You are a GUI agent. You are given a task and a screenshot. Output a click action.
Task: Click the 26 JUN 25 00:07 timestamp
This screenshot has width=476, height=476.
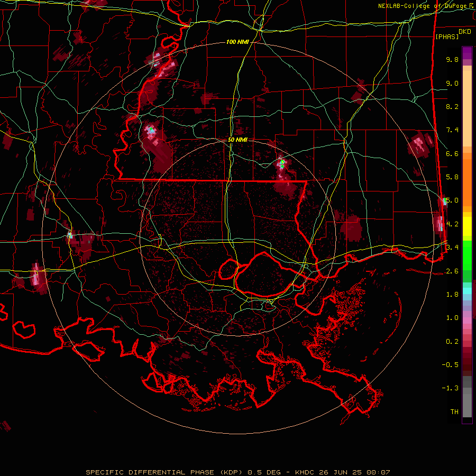click(354, 472)
